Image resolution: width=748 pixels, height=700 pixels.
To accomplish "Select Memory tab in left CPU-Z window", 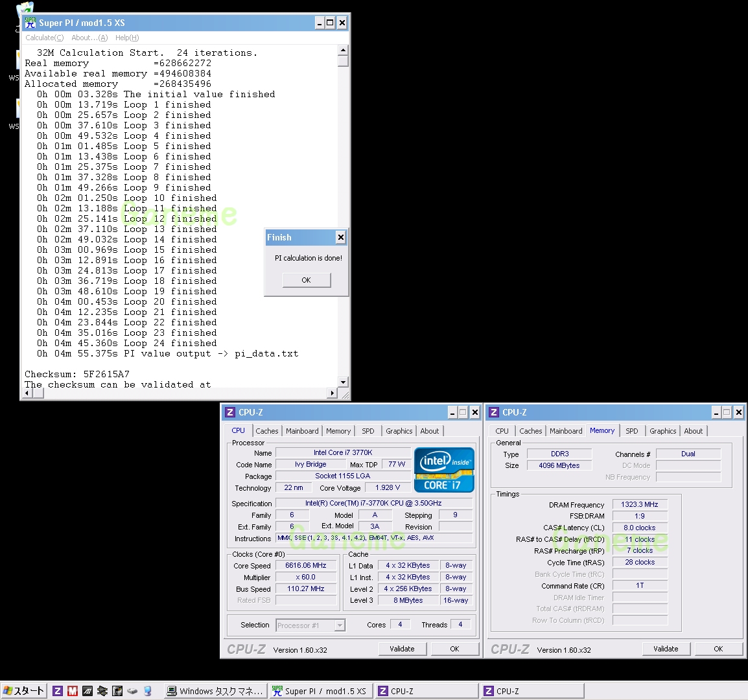I will (x=338, y=431).
